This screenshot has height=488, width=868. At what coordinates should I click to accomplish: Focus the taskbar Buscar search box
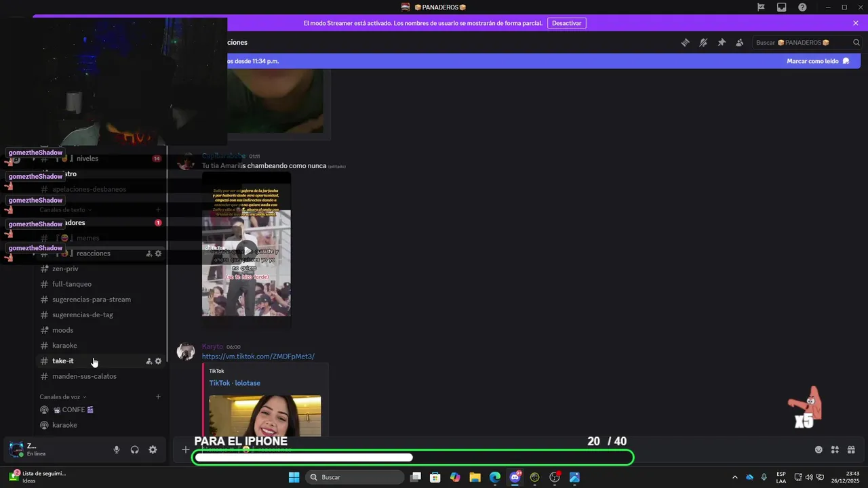(x=356, y=477)
